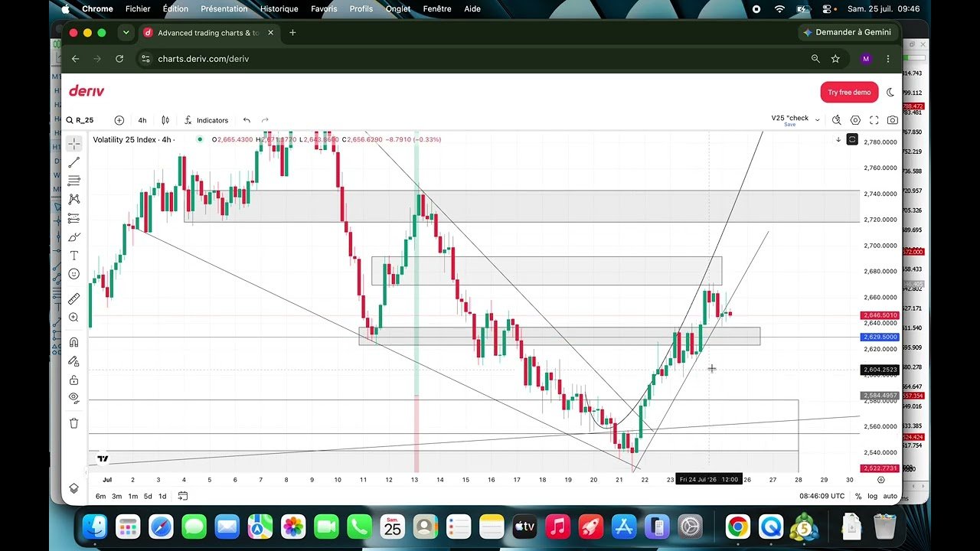Open the emoji icons tool
Screen dimensions: 980x551
(74, 274)
